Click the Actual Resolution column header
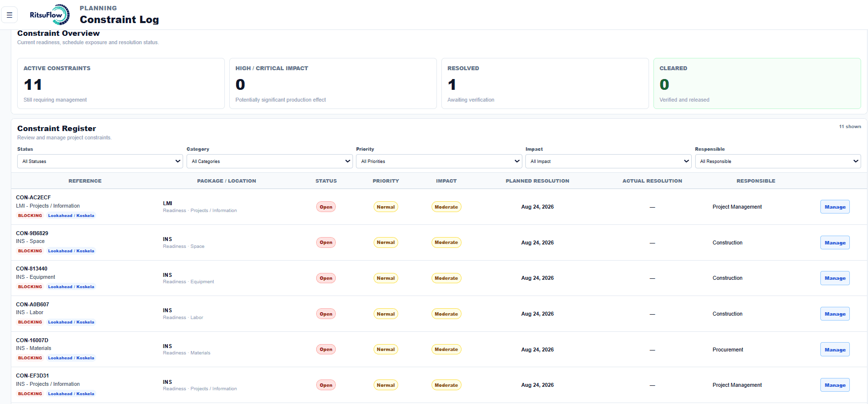Viewport: 868px width, 404px height. (652, 181)
